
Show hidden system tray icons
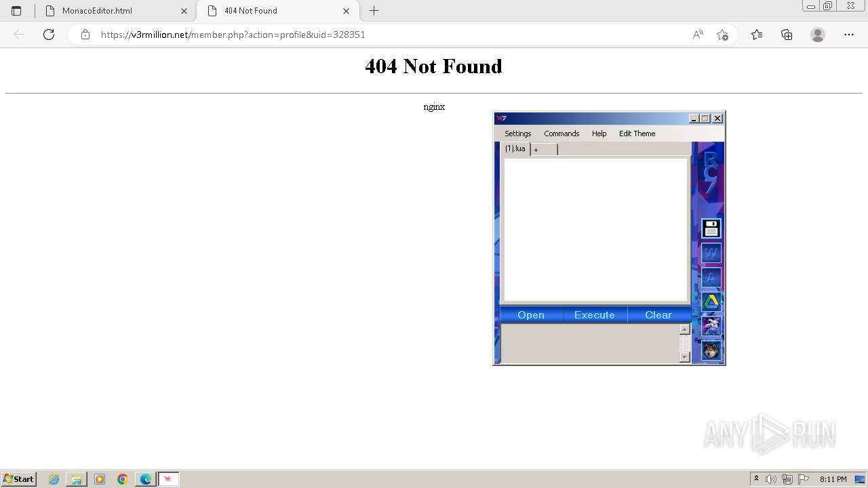click(756, 479)
